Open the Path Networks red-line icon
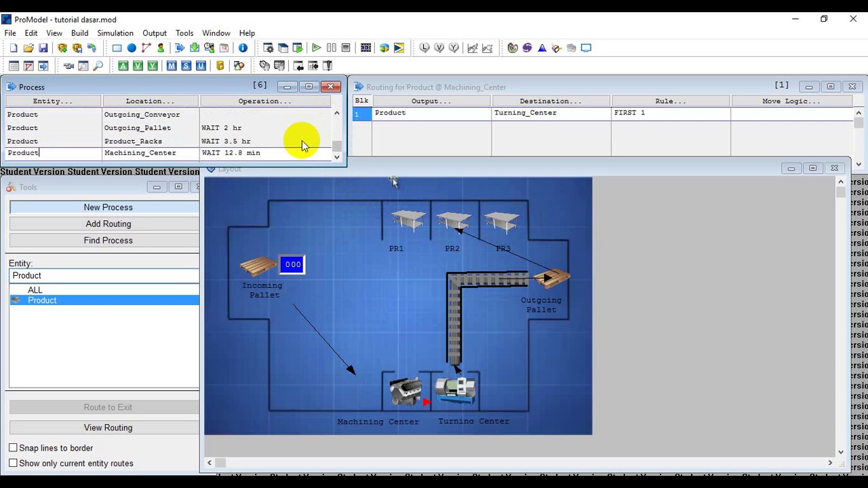 pos(146,48)
